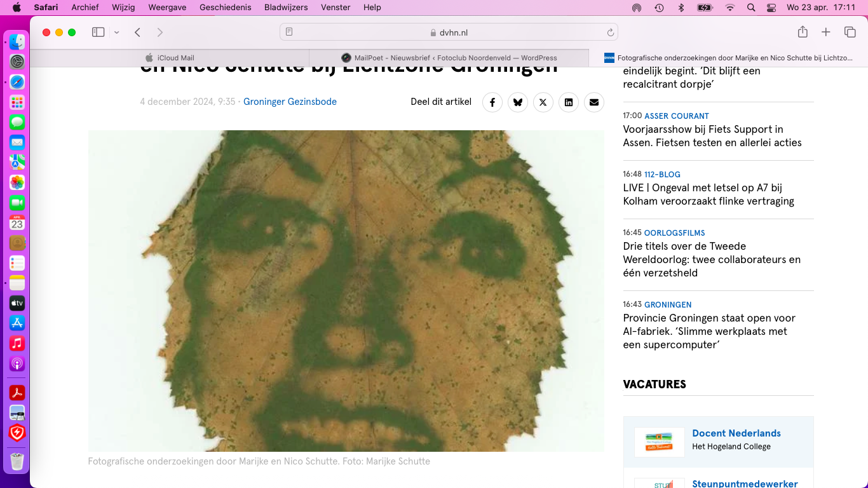Image resolution: width=868 pixels, height=488 pixels.
Task: Open the ASSER COURANT category link
Action: coord(676,116)
